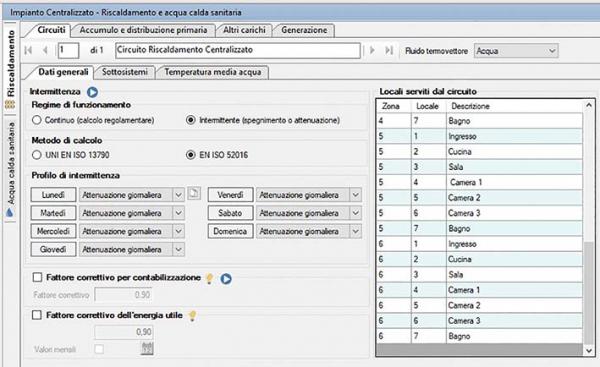Click water drop icon for Acqua calda sanitaria
This screenshot has height=367, width=600.
coord(10,212)
